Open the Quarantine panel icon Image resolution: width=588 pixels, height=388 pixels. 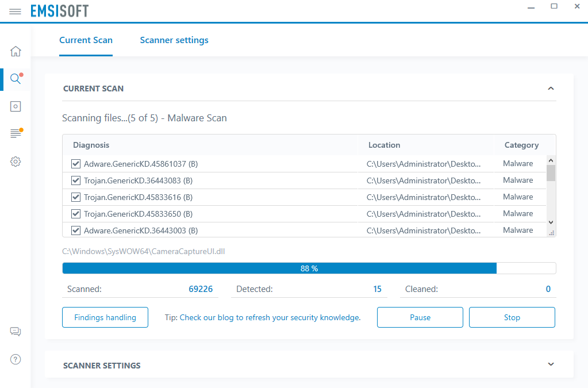click(x=16, y=106)
